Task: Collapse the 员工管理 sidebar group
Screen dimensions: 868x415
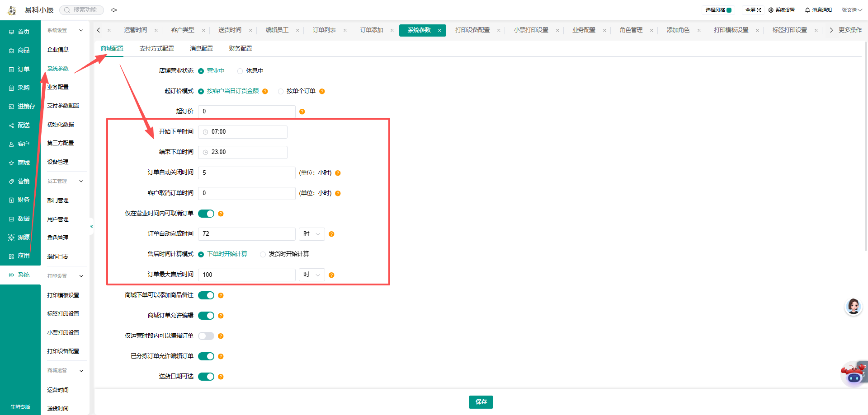Action: [81, 181]
